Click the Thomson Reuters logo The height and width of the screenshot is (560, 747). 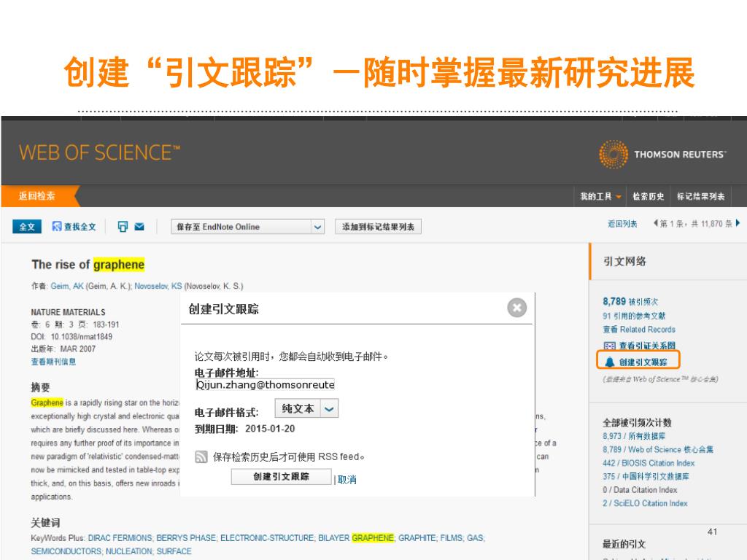click(662, 155)
